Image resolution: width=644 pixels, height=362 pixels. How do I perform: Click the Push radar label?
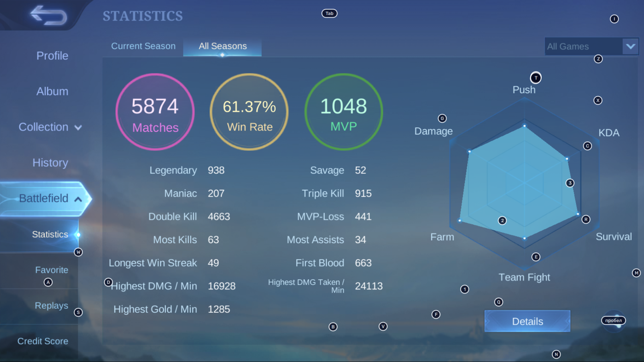click(524, 90)
